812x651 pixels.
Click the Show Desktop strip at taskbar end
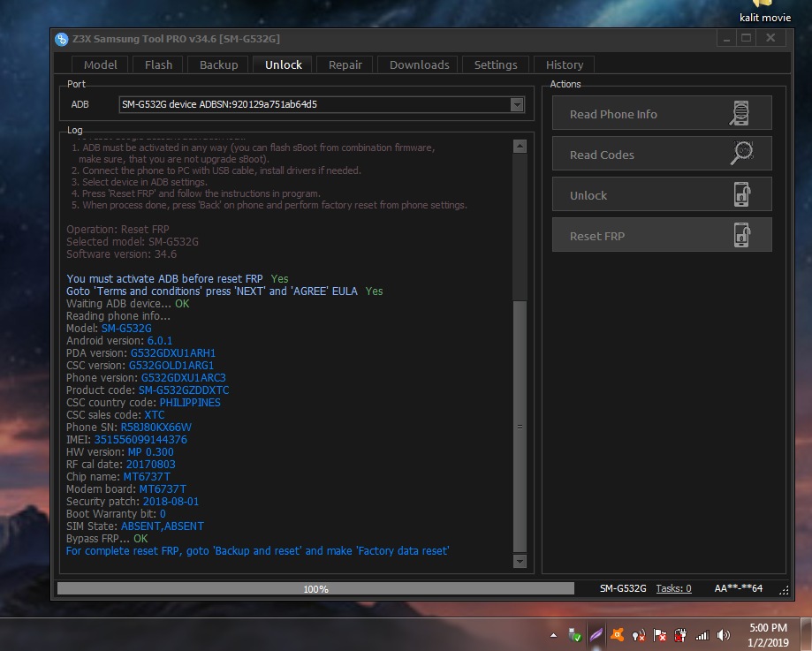tap(807, 634)
